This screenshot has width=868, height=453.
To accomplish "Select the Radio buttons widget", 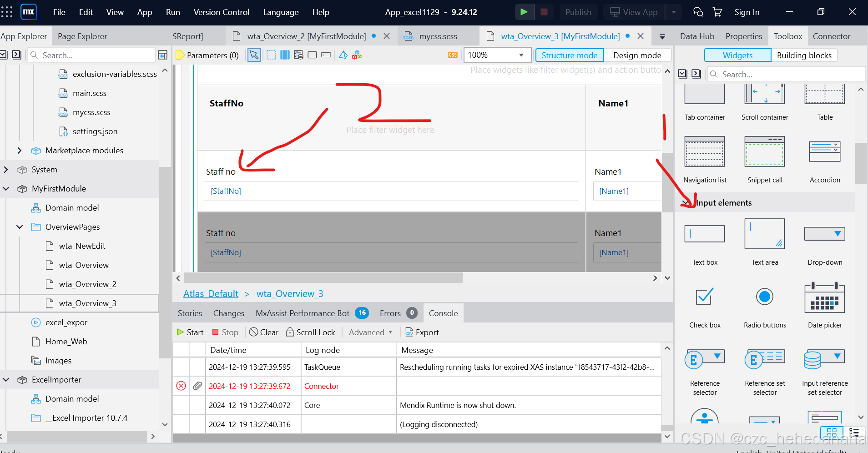I will click(x=764, y=297).
